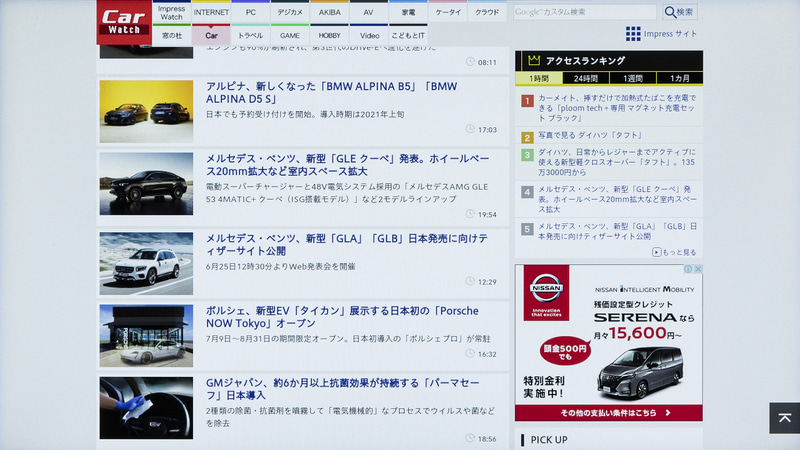Screen dimensions: 800x450
Task: Open the ケータイ nav tab
Action: click(x=448, y=13)
